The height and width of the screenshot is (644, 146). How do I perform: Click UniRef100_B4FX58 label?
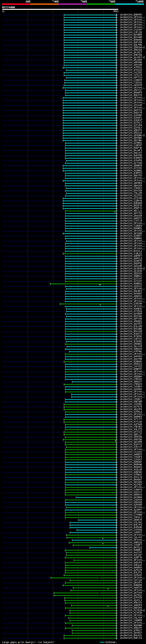[x=131, y=42]
